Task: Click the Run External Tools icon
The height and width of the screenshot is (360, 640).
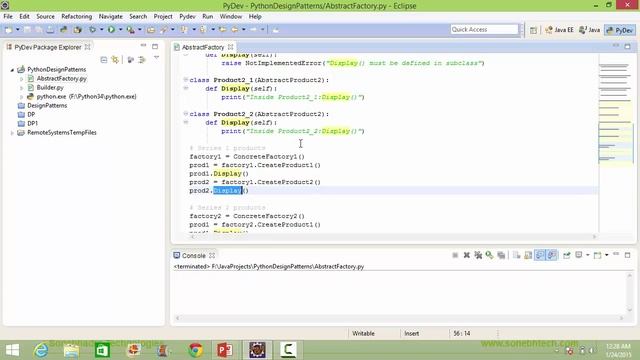Action: tap(131, 30)
